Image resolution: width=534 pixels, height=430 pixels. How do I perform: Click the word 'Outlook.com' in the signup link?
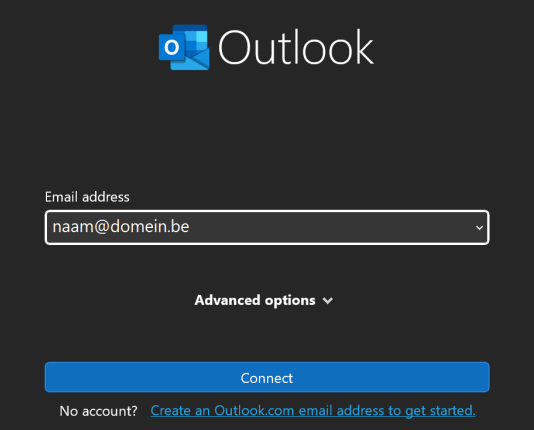(x=254, y=411)
